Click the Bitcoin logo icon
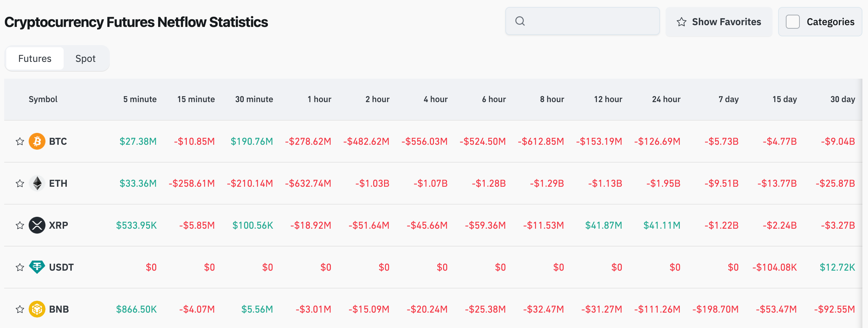This screenshot has height=328, width=868. coord(37,141)
